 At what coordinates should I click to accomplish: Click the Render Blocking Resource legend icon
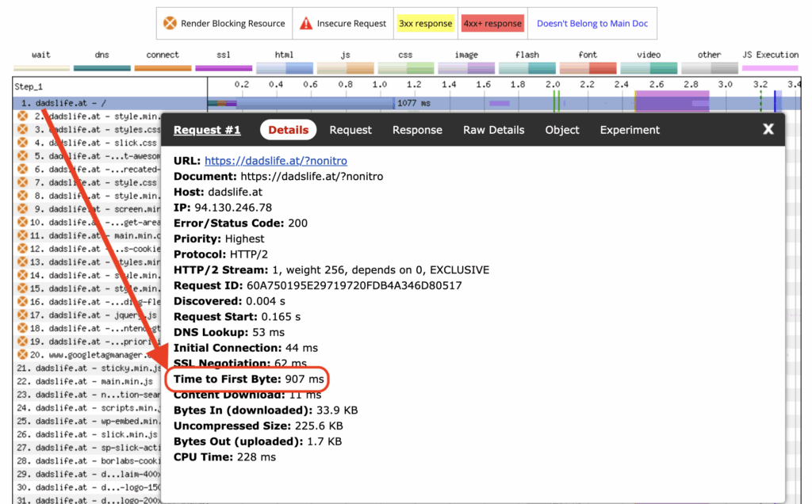click(x=170, y=24)
